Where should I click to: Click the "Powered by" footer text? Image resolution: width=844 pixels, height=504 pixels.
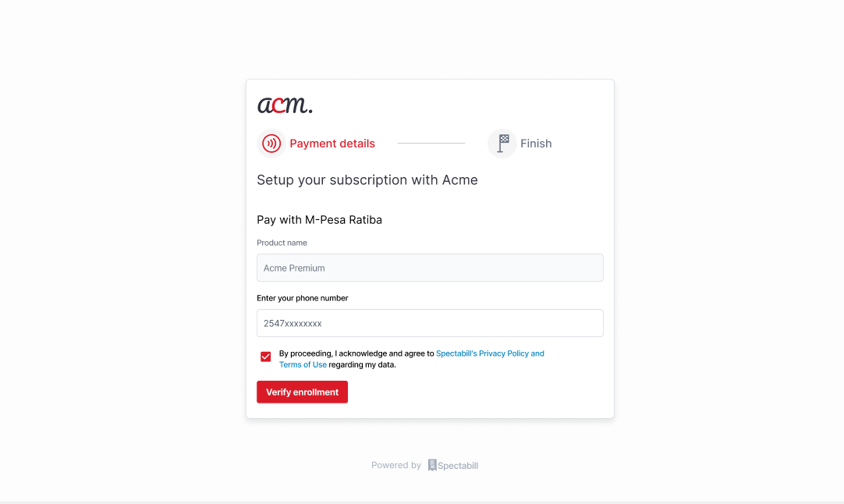[396, 465]
